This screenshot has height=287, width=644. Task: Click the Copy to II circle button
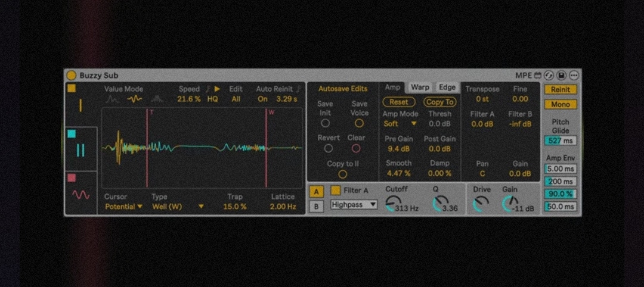pyautogui.click(x=342, y=174)
